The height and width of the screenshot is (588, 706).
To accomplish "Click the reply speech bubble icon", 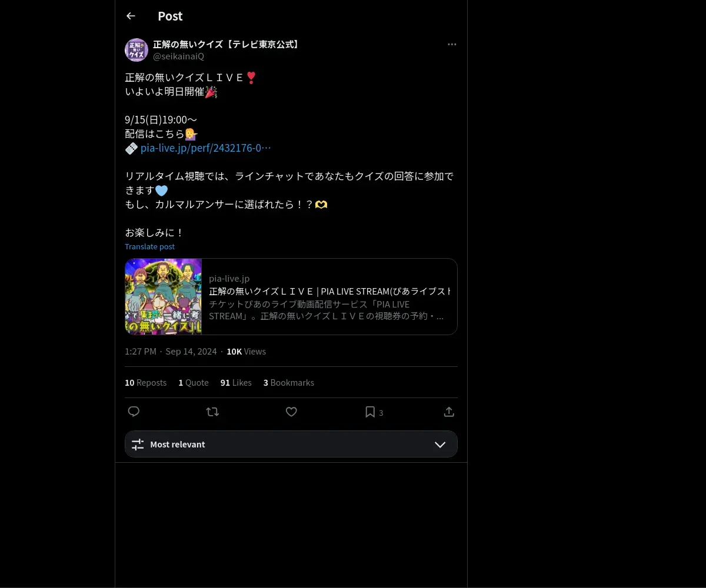I will (x=134, y=412).
